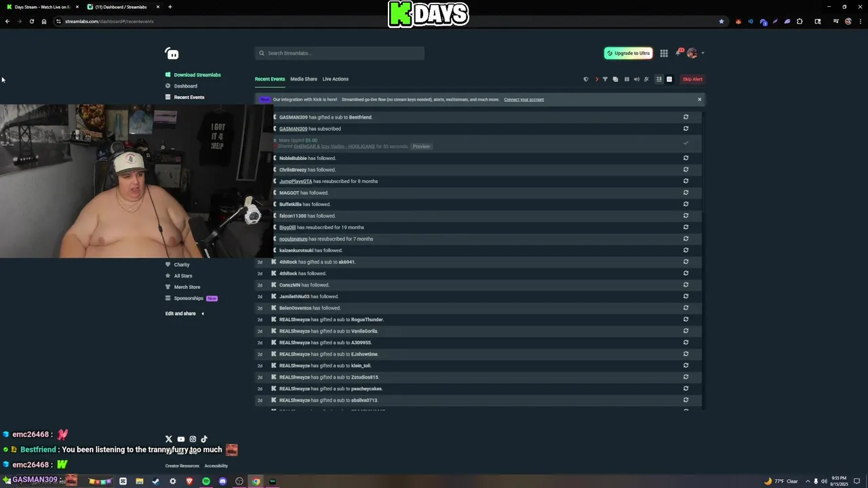Pause the alert queue
Viewport: 868px width, 488px height.
tap(627, 79)
